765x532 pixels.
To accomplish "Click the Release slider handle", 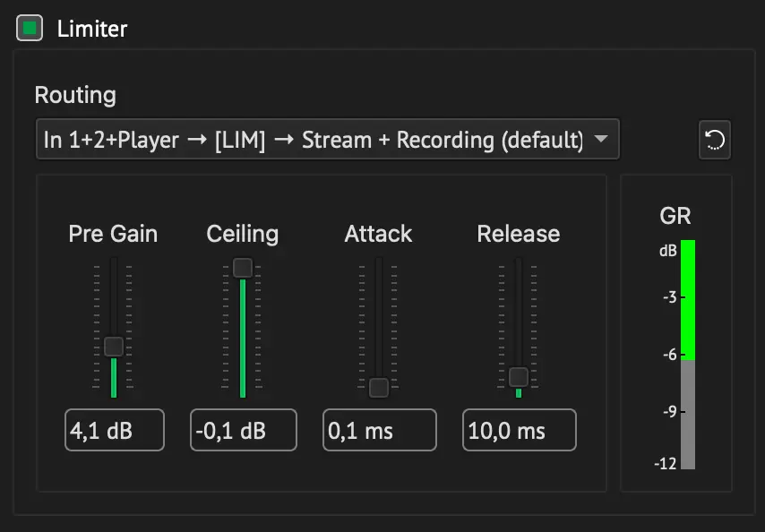I will [x=518, y=377].
